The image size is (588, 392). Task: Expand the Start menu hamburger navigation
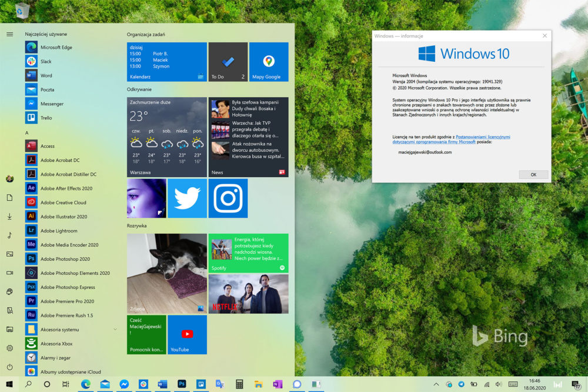coord(10,34)
